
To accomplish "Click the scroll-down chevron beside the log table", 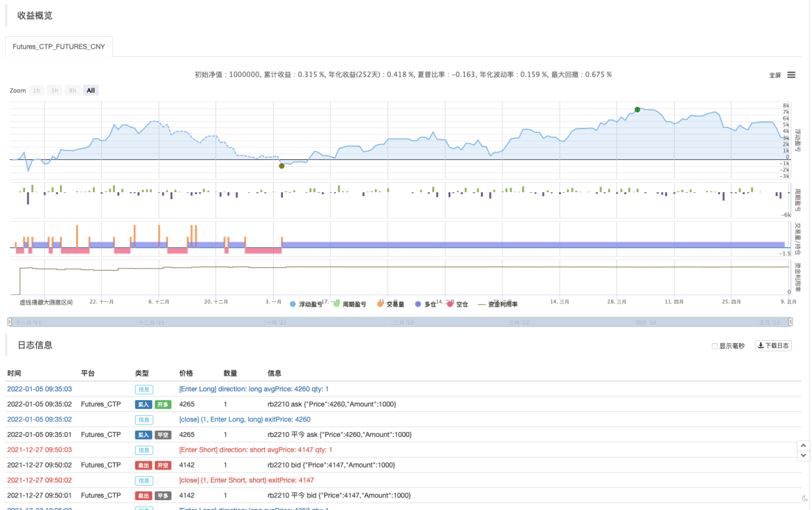I will tap(803, 456).
